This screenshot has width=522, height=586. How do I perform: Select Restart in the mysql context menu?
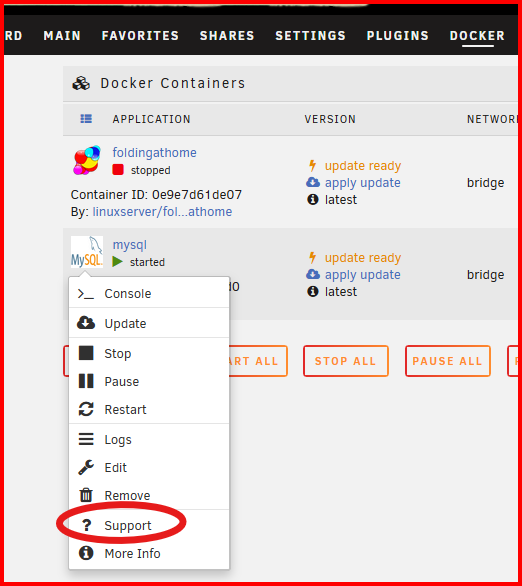pos(149,409)
